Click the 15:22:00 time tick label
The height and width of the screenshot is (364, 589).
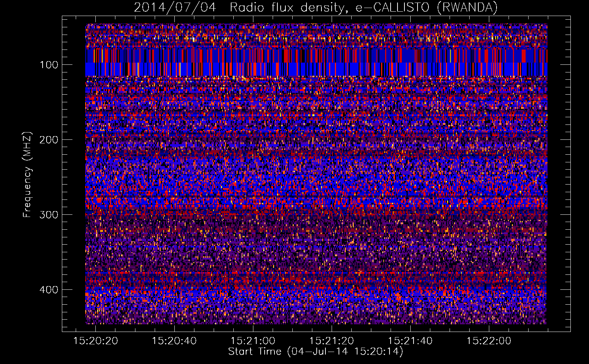(x=489, y=341)
